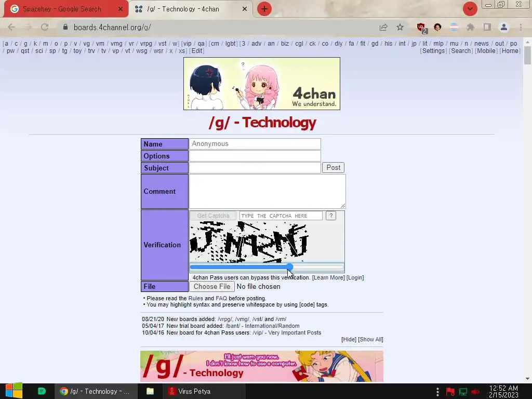
Task: Click Learn More about 4chan Pass
Action: coord(328,277)
